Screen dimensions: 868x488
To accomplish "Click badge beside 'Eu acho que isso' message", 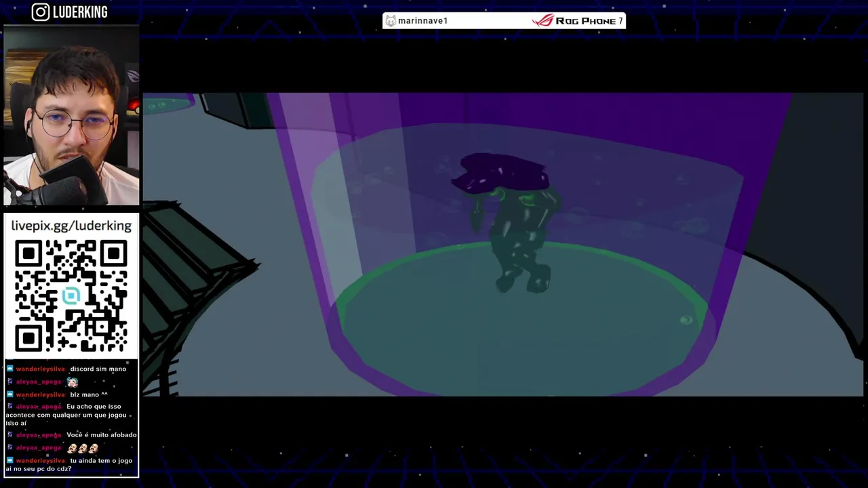I will (9, 407).
